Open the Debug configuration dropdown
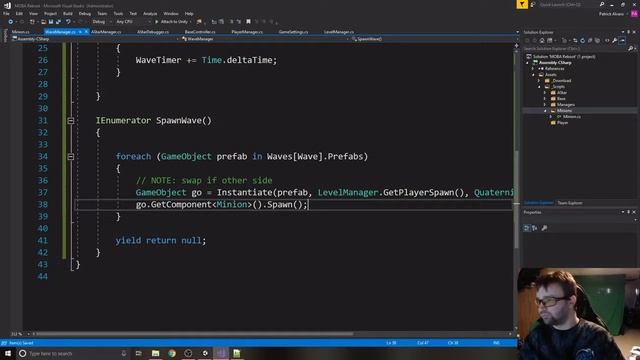 tap(101, 22)
